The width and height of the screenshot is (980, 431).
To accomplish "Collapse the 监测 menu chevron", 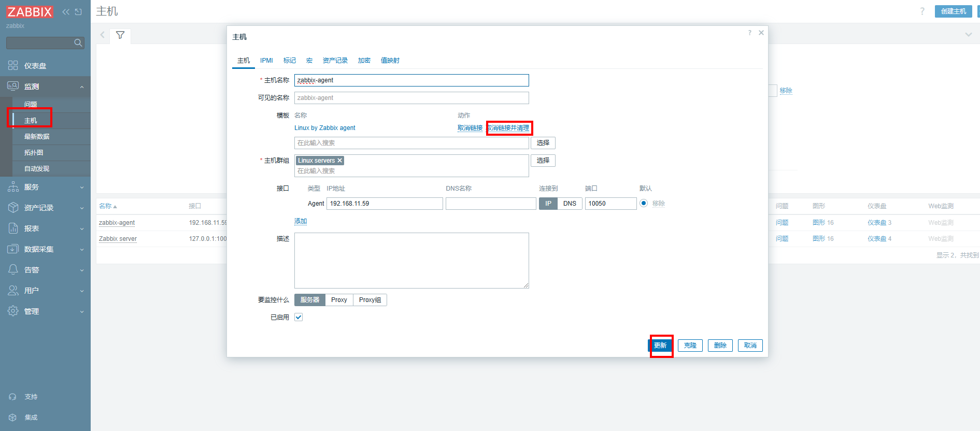I will (x=82, y=87).
